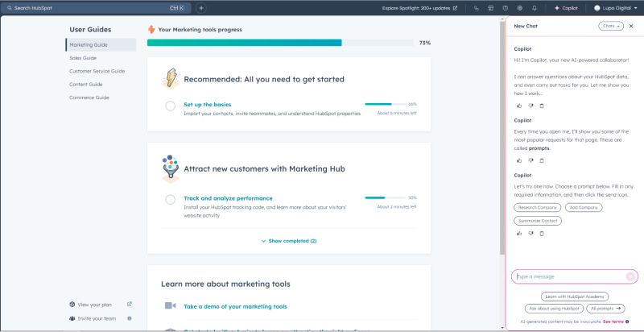Click the magnifier in Search HubSpot
Image resolution: width=644 pixels, height=332 pixels.
[x=10, y=8]
